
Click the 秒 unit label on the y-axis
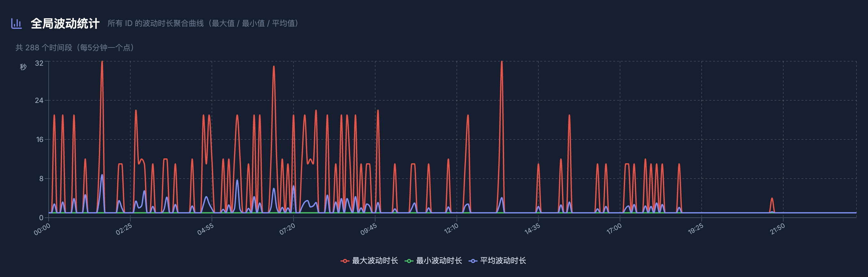[23, 67]
